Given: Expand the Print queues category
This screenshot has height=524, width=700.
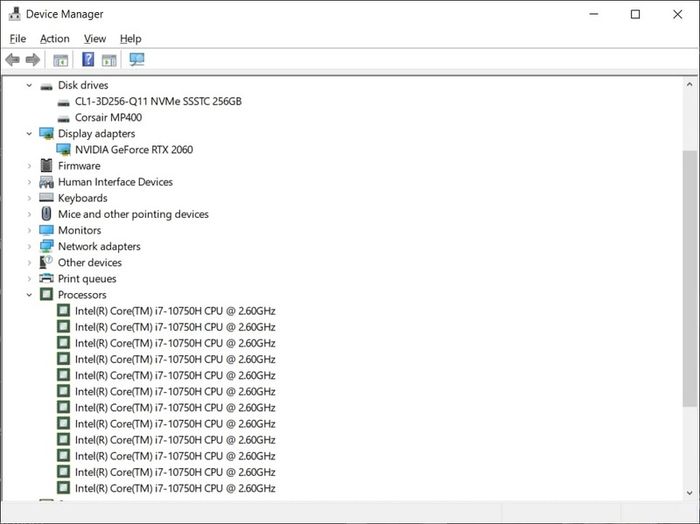Looking at the screenshot, I should pyautogui.click(x=29, y=278).
